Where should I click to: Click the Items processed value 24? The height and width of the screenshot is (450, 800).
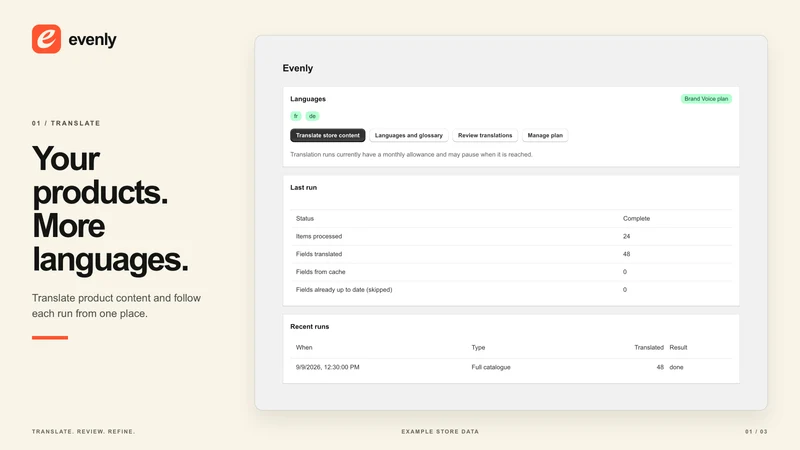(627, 236)
